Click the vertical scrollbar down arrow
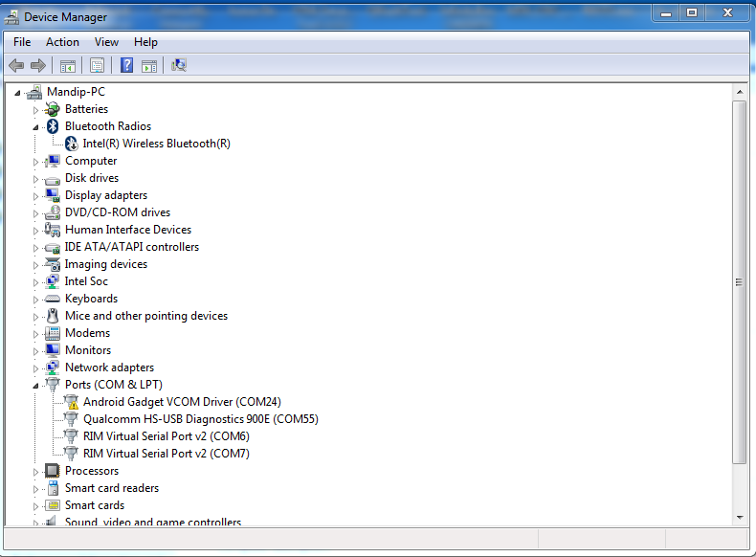The height and width of the screenshot is (557, 756). tap(739, 517)
